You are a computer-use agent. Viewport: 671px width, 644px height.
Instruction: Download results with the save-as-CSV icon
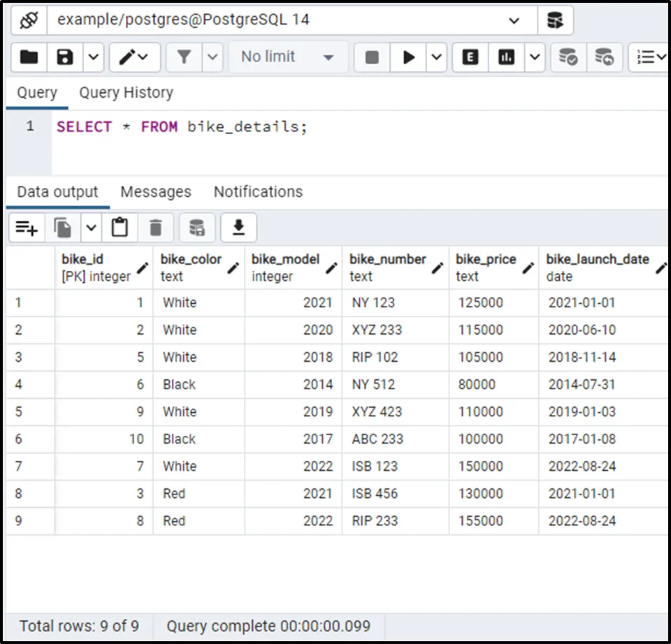coord(238,228)
